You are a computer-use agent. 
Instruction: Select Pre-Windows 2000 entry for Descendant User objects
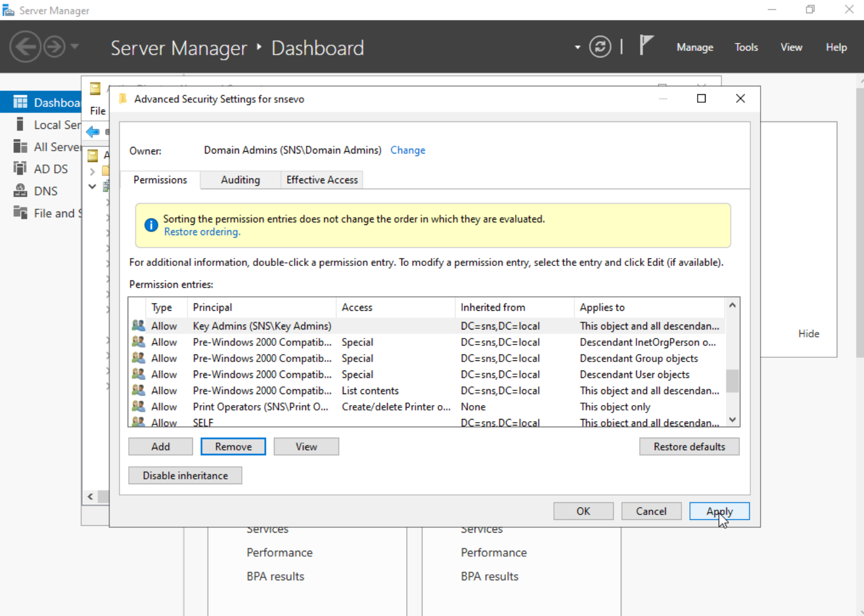[x=426, y=375]
